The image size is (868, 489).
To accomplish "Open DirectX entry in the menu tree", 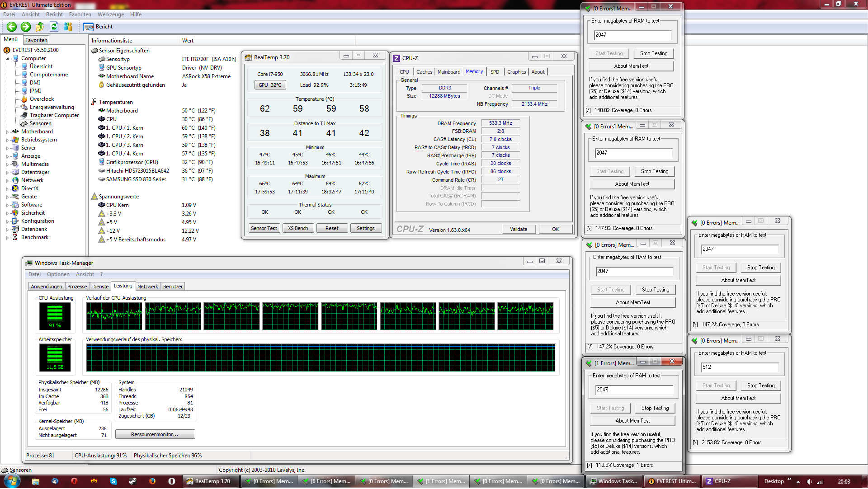I will 29,188.
